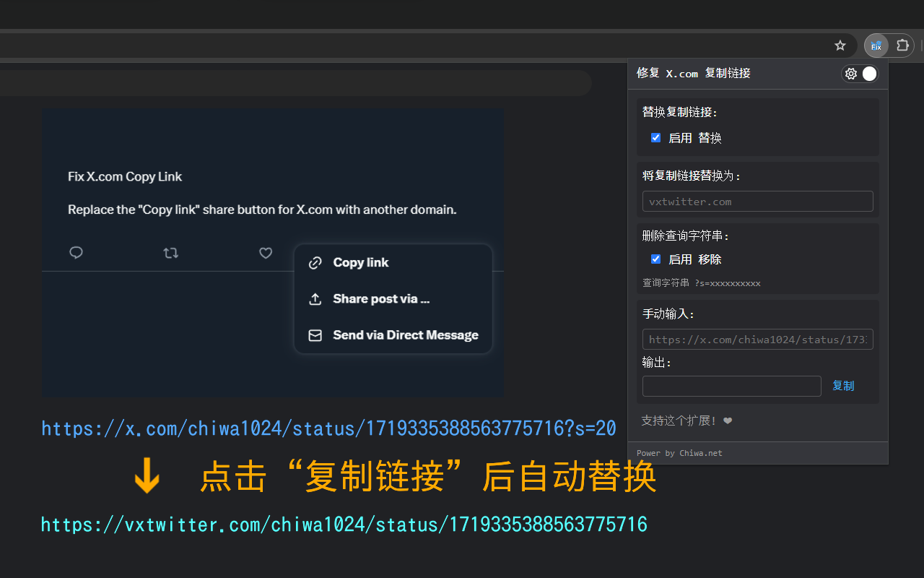Click the heart like icon
Image resolution: width=924 pixels, height=578 pixels.
[x=266, y=253]
